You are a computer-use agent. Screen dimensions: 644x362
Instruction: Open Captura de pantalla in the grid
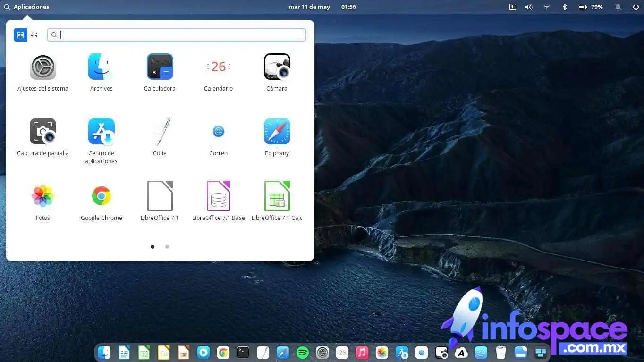[42, 131]
